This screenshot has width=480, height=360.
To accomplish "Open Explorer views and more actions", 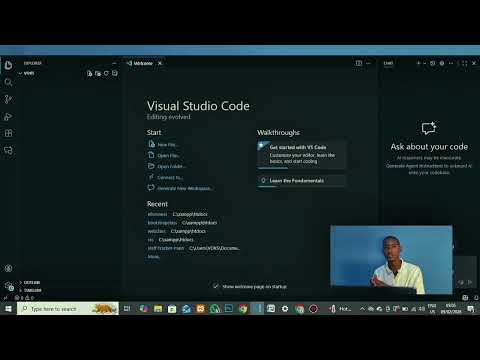I will pyautogui.click(x=114, y=63).
